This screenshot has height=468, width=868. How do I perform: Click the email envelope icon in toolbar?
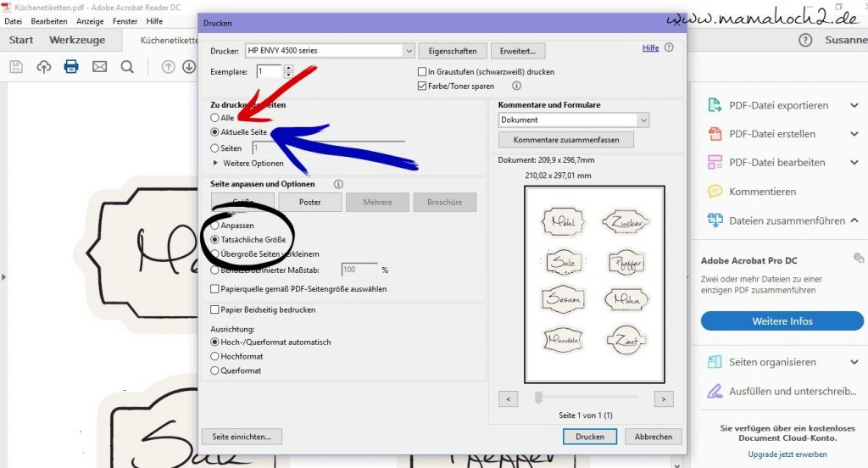pos(100,67)
